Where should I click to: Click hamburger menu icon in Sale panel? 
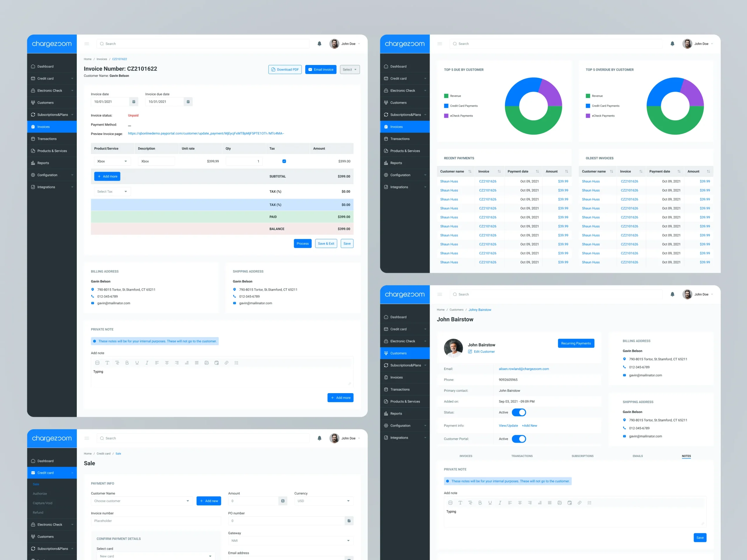pyautogui.click(x=87, y=438)
